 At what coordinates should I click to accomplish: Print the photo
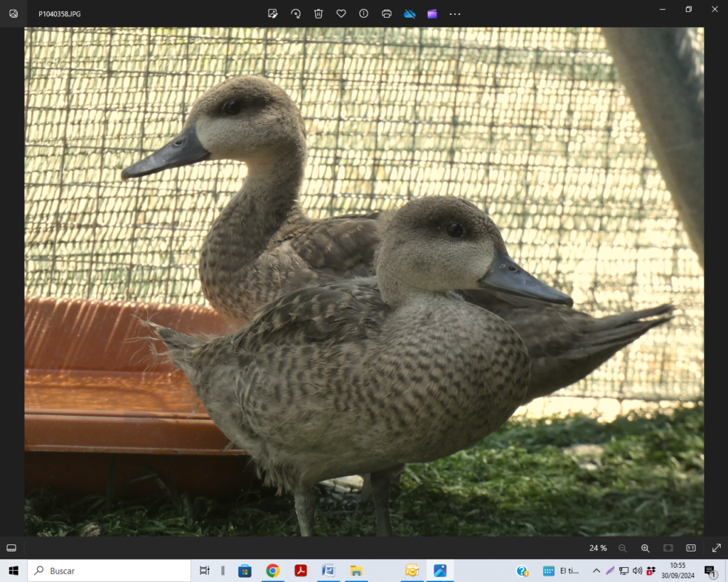point(386,14)
